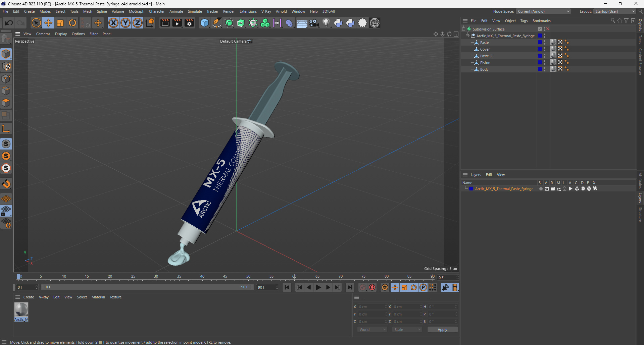Image resolution: width=644 pixels, height=345 pixels.
Task: Click Render View clapperboard icon
Action: tap(165, 23)
